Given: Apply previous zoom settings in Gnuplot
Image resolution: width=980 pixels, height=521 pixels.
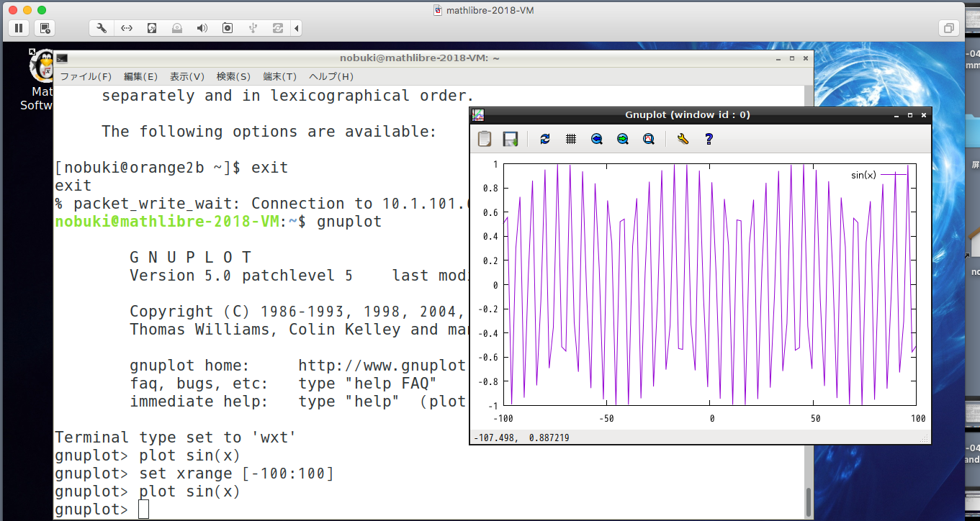Looking at the screenshot, I should click(597, 139).
